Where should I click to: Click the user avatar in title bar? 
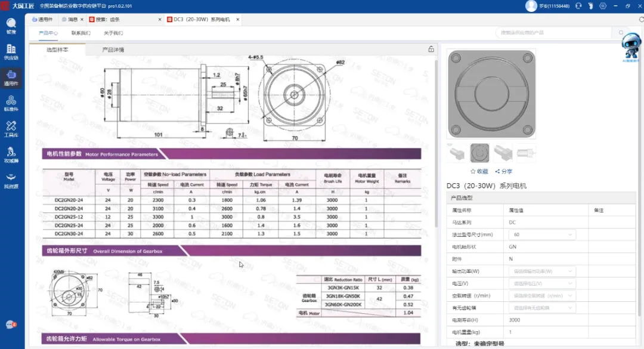531,6
